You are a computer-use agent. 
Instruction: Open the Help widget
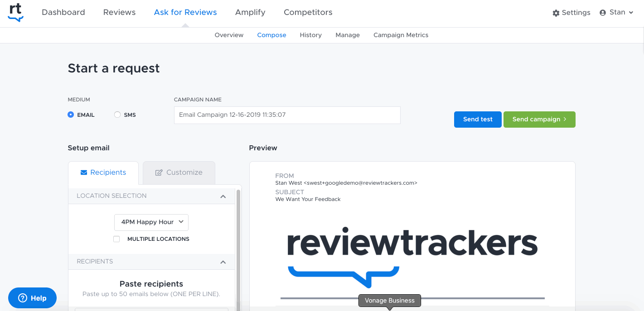33,298
